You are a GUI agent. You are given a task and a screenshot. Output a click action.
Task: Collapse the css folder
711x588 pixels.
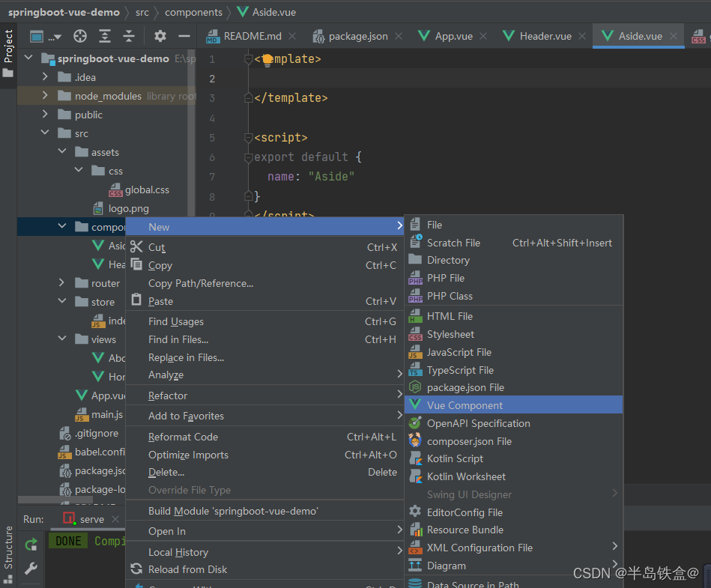[x=79, y=169]
